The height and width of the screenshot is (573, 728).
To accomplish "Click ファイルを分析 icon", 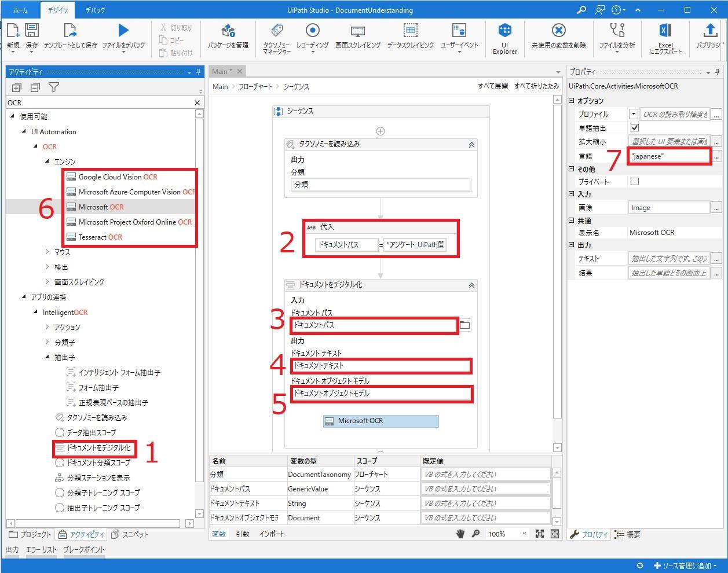I will 617,31.
